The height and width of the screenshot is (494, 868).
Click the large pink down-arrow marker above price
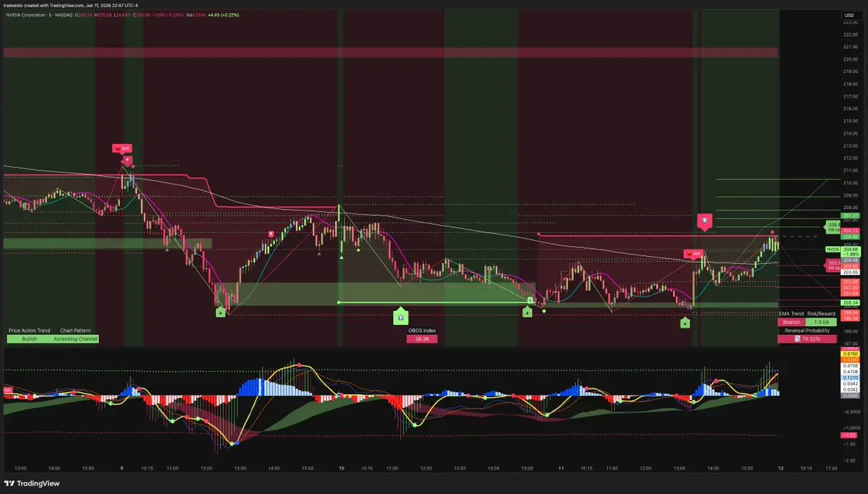(704, 221)
